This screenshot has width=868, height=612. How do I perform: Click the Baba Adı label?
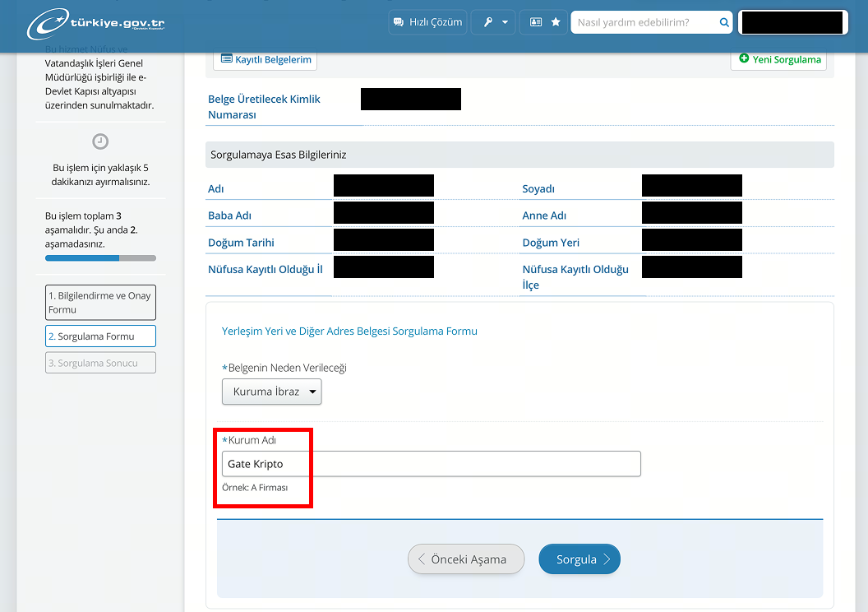pos(229,216)
